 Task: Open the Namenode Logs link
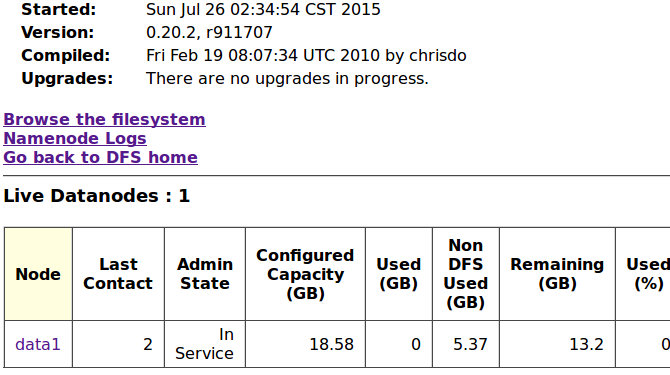pos(75,138)
